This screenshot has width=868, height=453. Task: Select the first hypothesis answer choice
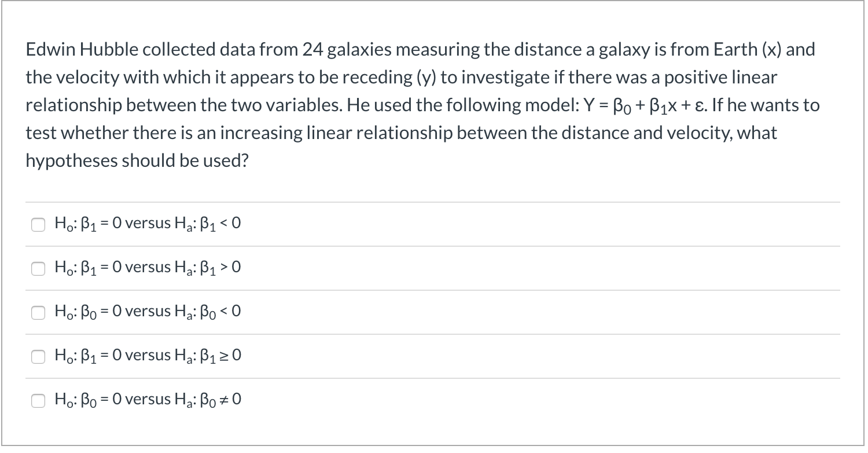38,224
